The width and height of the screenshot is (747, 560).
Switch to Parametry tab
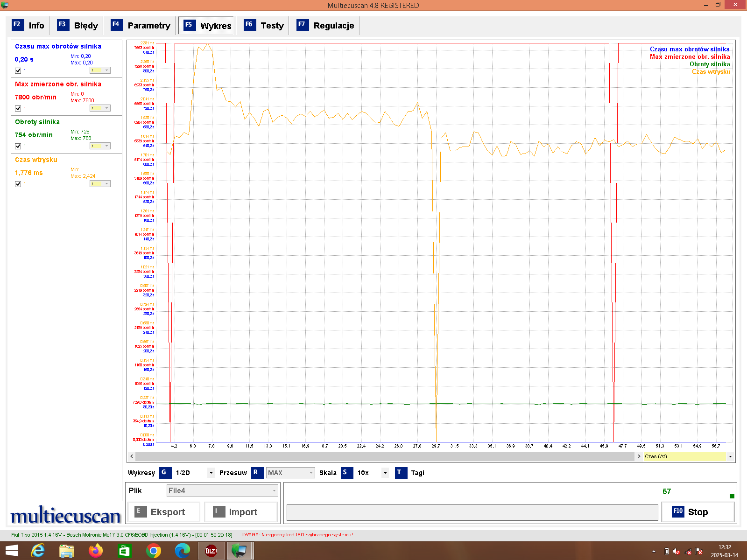(x=141, y=25)
